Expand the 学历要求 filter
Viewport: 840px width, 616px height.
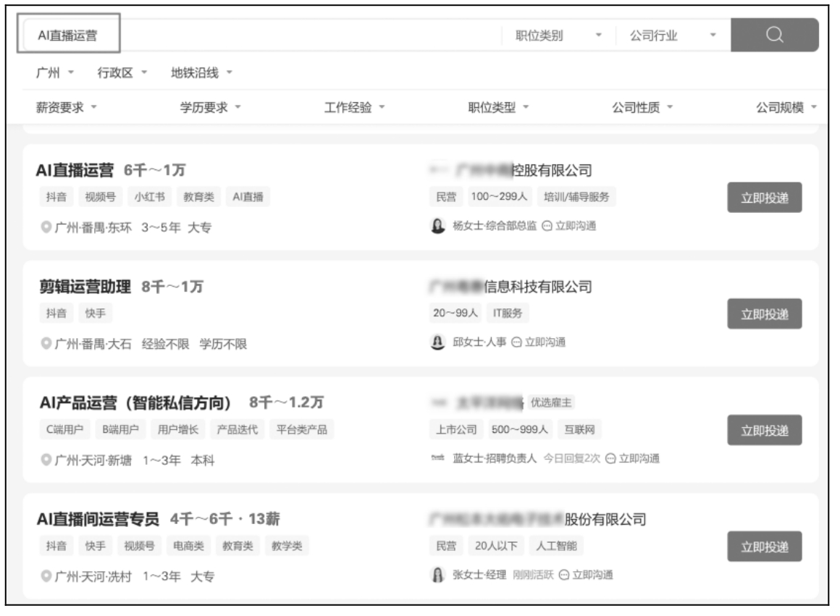(210, 108)
